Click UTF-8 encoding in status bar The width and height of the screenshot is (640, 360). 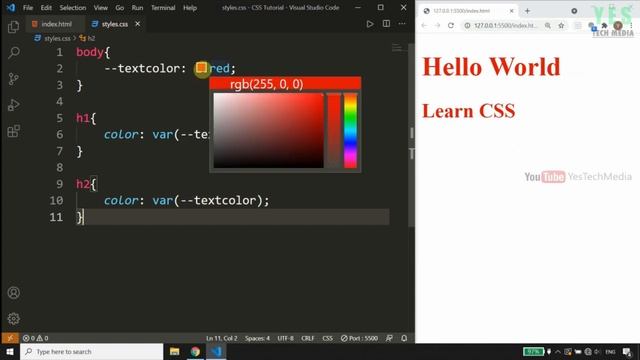pos(285,338)
